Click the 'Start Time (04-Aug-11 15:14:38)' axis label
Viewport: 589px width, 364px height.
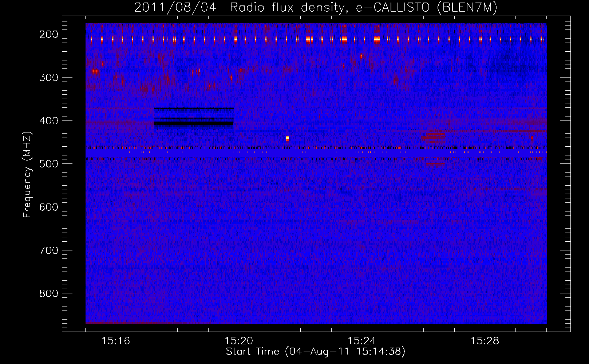click(x=316, y=352)
